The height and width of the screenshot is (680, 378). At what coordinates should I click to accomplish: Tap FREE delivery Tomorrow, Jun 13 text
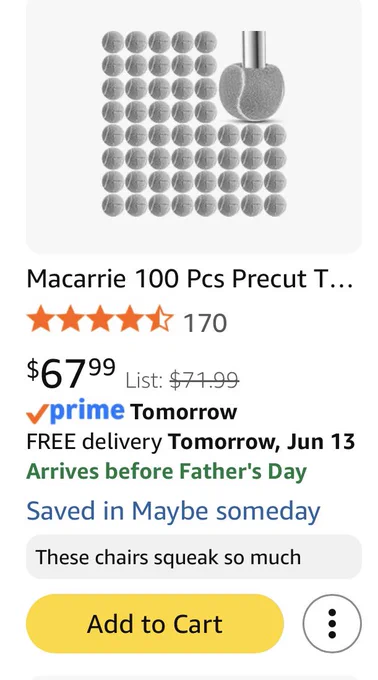click(x=191, y=441)
